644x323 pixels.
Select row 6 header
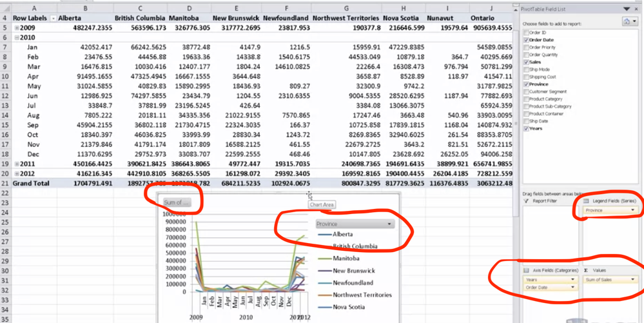[5, 37]
